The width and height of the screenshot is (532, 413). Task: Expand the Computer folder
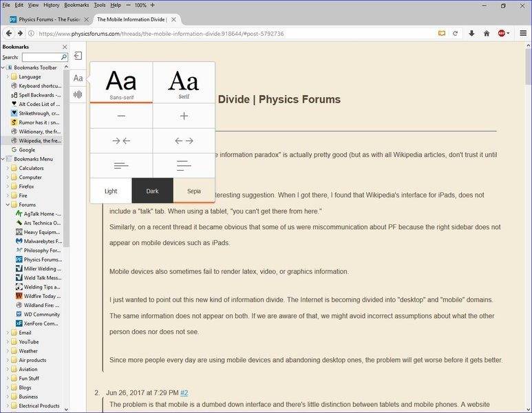[x=8, y=177]
